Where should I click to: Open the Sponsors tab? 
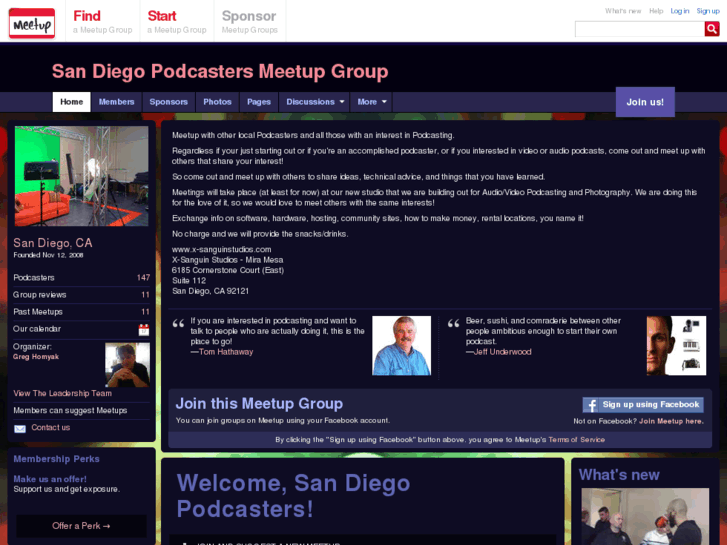[x=168, y=102]
